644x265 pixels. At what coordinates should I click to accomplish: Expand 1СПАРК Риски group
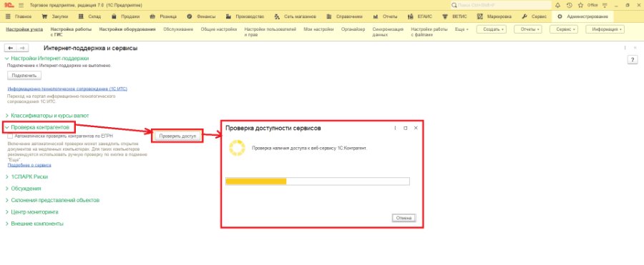tap(29, 177)
